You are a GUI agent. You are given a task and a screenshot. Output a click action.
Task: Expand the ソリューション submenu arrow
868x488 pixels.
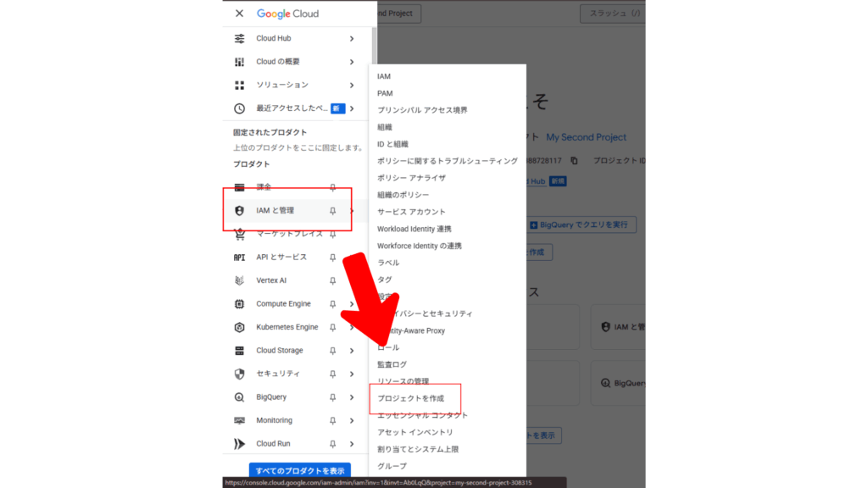pyautogui.click(x=352, y=86)
